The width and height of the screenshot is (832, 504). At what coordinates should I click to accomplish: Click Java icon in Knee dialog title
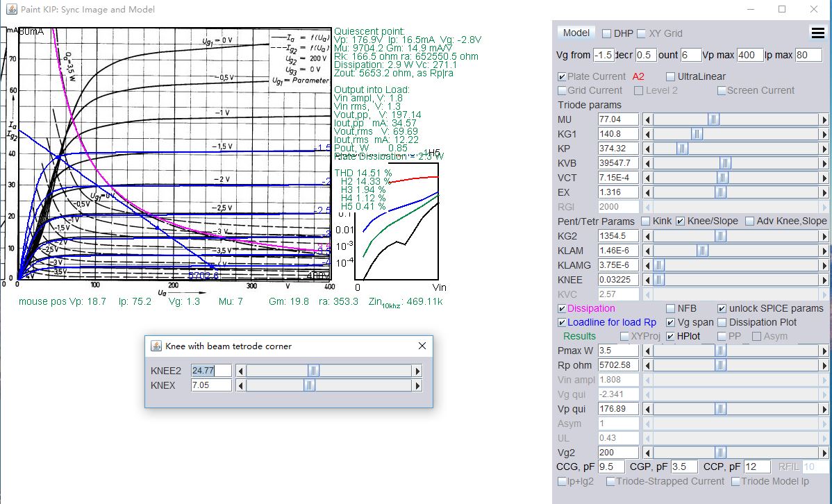click(156, 346)
